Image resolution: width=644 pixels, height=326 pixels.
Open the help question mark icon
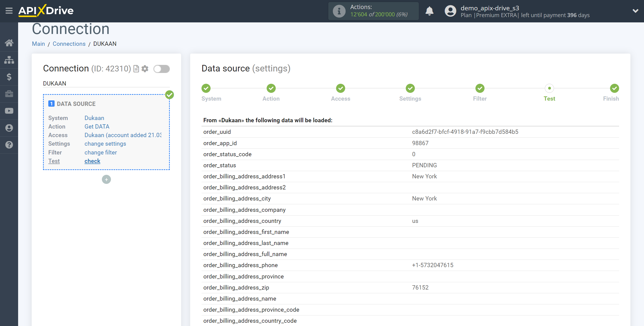coord(9,145)
